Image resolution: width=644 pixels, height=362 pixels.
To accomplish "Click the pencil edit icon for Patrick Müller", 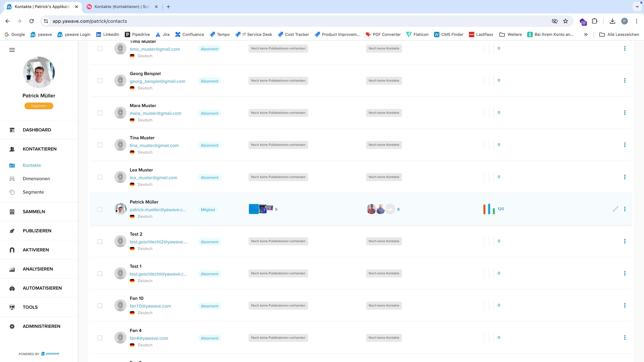I will (x=615, y=209).
